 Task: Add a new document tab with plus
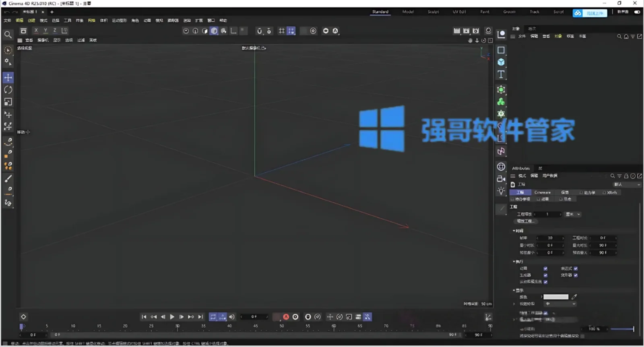pyautogui.click(x=52, y=12)
